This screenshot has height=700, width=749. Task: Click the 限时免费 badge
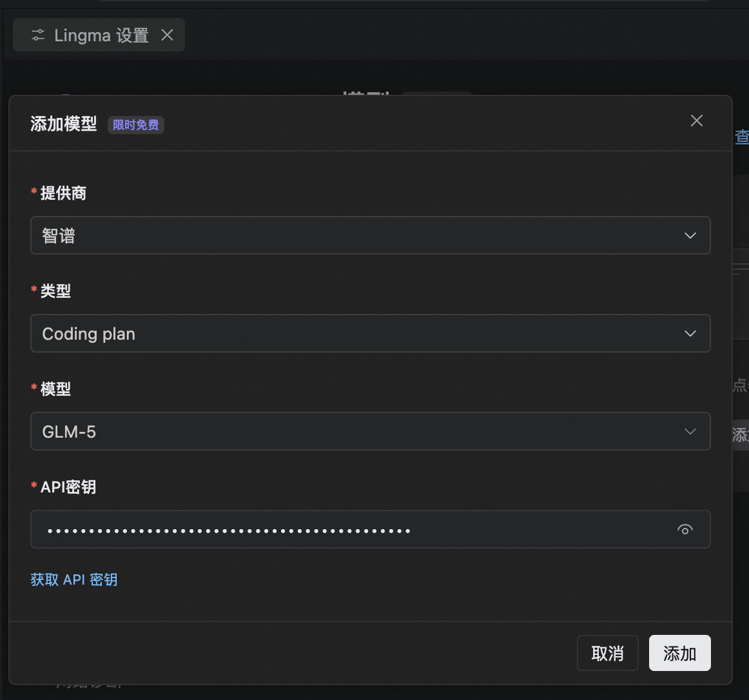click(x=136, y=125)
